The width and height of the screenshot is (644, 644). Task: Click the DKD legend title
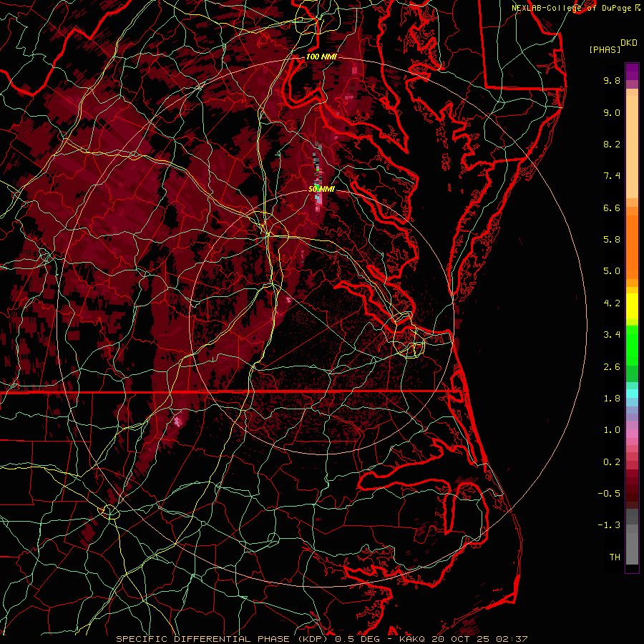point(629,43)
